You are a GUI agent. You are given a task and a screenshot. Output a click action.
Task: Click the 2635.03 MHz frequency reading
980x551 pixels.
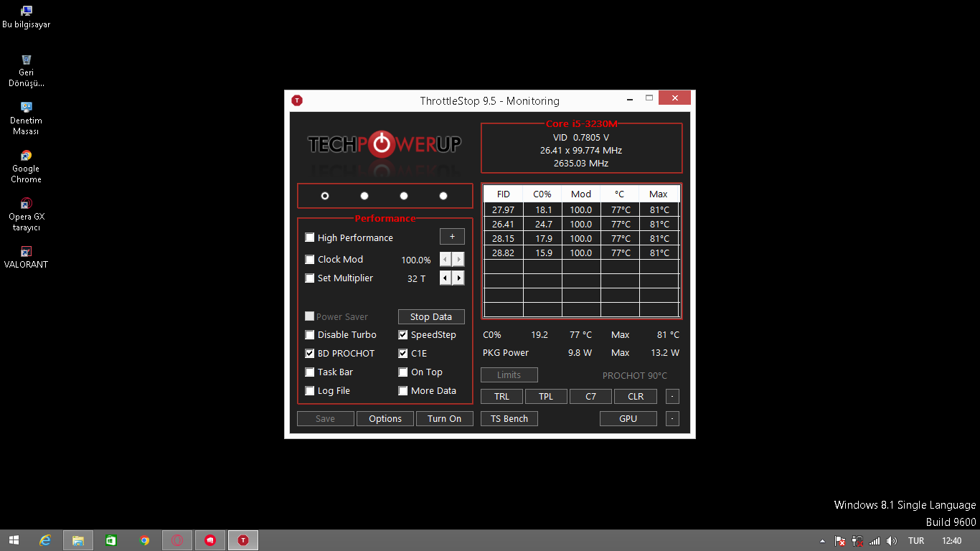coord(581,163)
